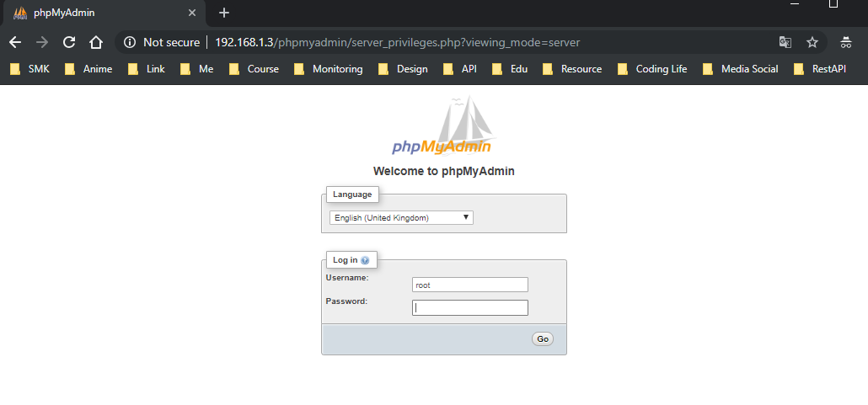Image resolution: width=868 pixels, height=405 pixels.
Task: Bookmark this page with the star icon
Action: 812,42
